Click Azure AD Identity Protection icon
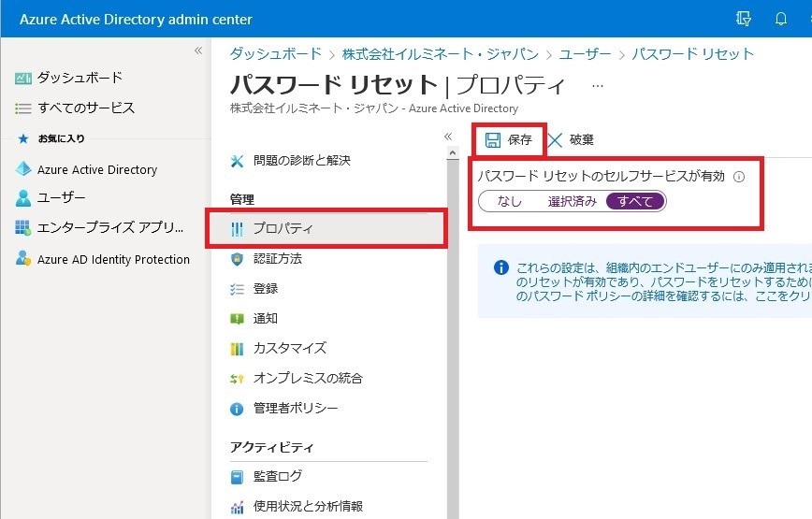Viewport: 812px width, 519px height. click(x=23, y=259)
